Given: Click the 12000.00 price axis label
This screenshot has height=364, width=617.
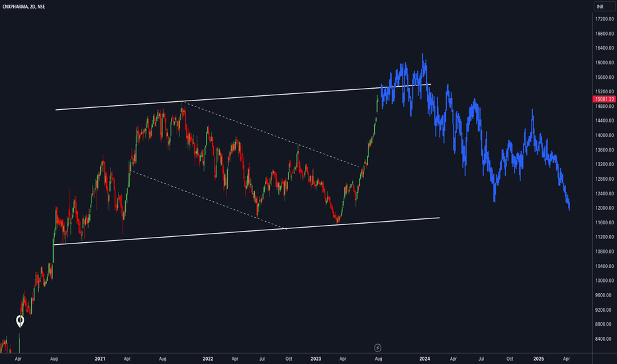Looking at the screenshot, I should coord(604,208).
